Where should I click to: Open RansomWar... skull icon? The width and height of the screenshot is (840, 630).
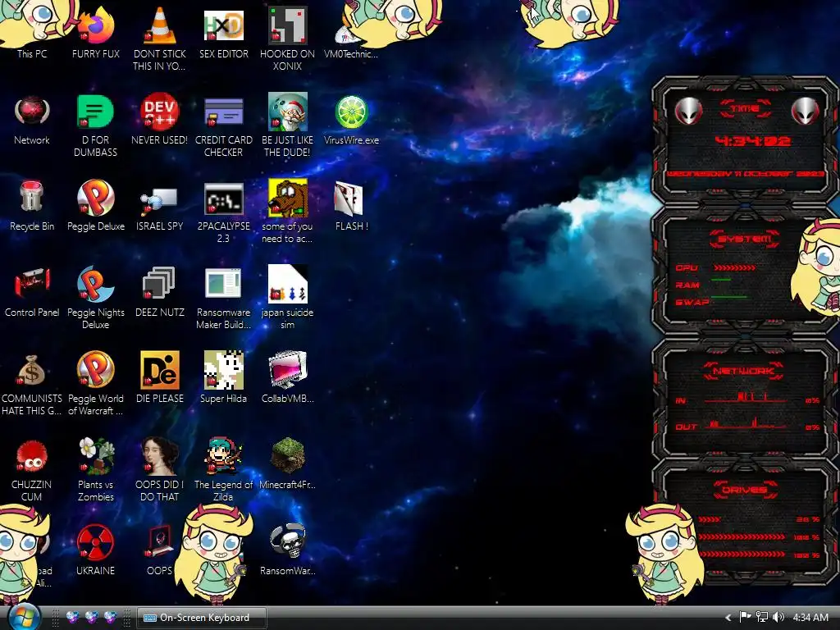288,541
